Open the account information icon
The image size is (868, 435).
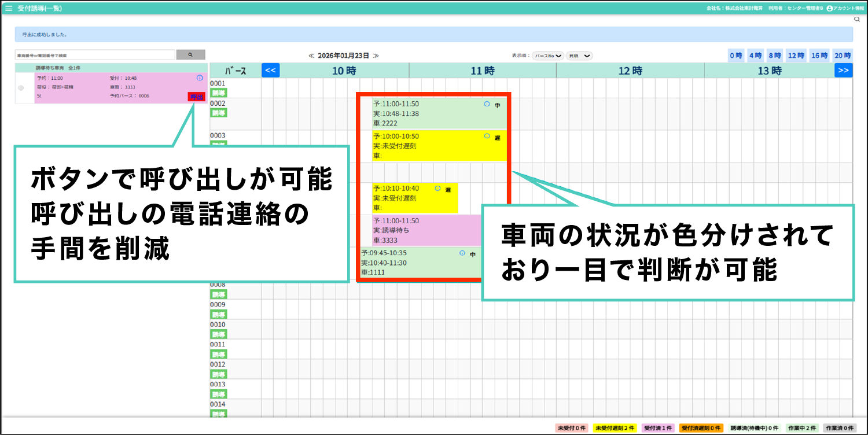(x=830, y=9)
